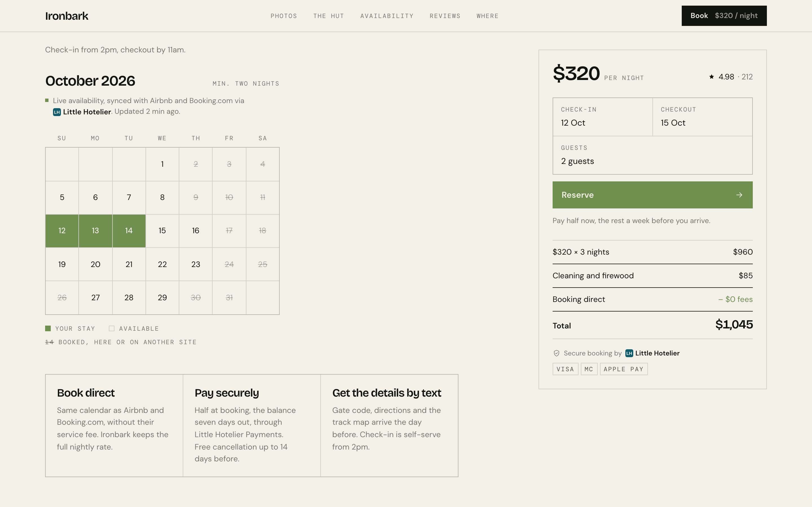Click the green Your Stay legend swatch
812x507 pixels.
[48, 328]
